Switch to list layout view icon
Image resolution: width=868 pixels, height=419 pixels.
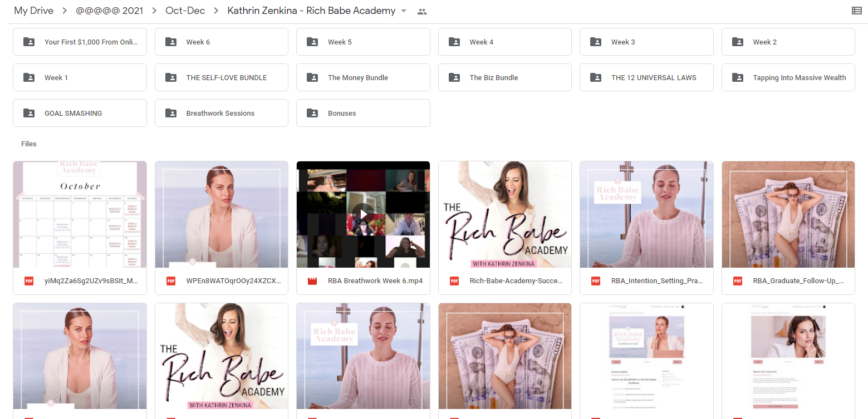856,11
